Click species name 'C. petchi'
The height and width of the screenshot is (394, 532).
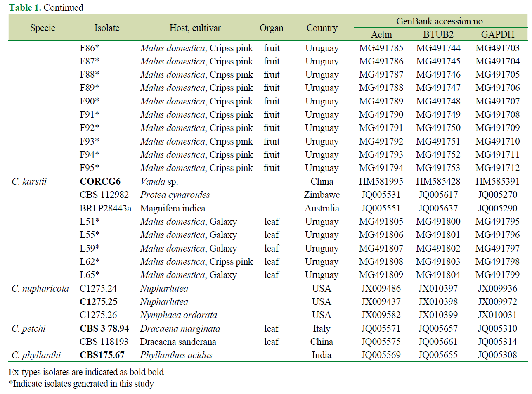pos(28,328)
